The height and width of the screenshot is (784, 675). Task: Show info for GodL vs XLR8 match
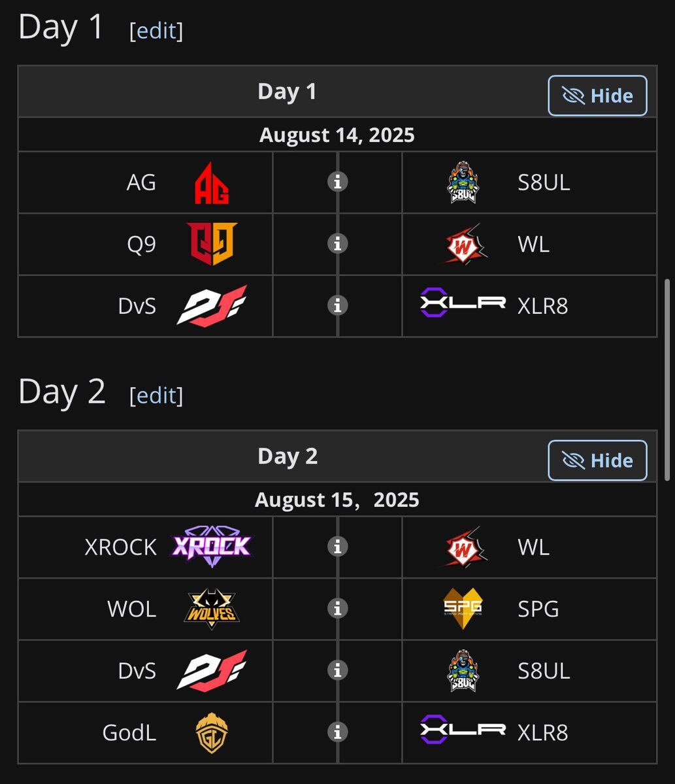338,732
